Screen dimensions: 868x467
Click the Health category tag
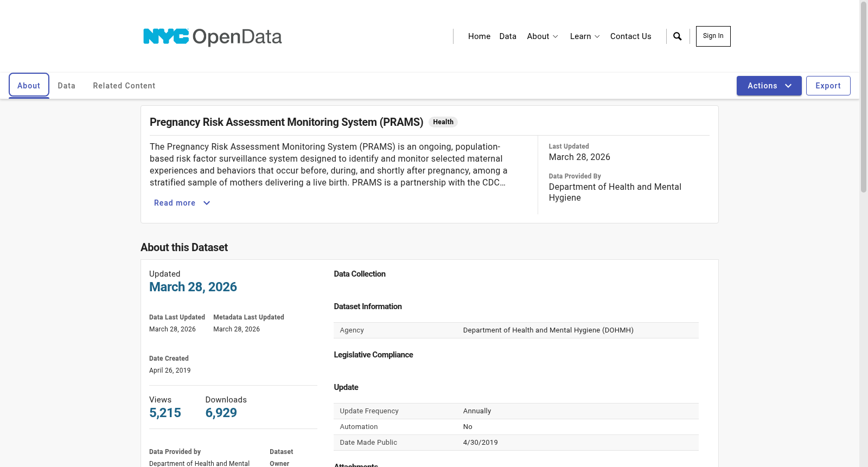(x=443, y=122)
